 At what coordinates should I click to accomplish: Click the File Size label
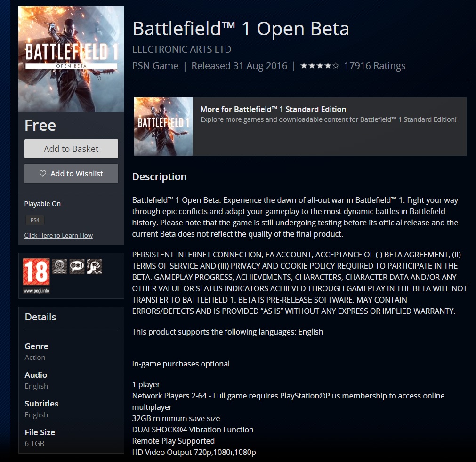[40, 432]
